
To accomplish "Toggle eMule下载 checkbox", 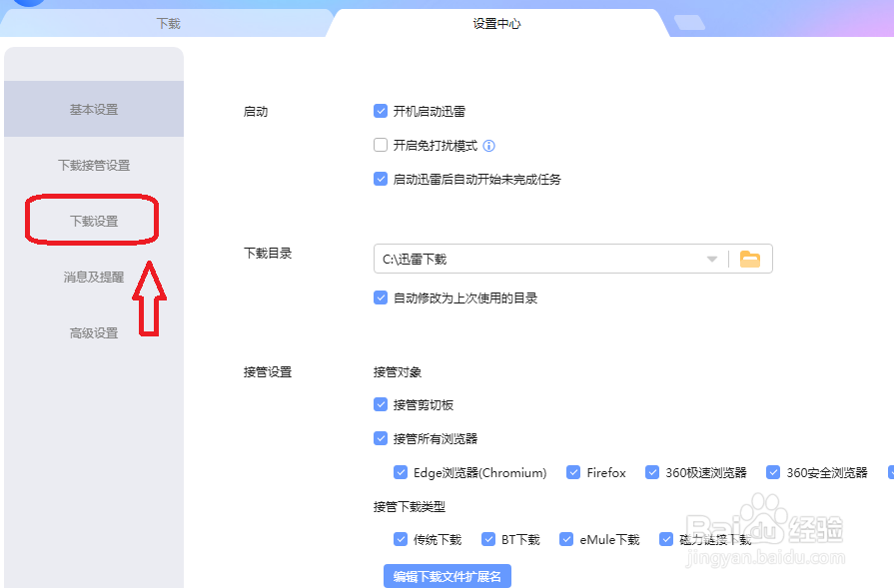I will click(x=566, y=539).
